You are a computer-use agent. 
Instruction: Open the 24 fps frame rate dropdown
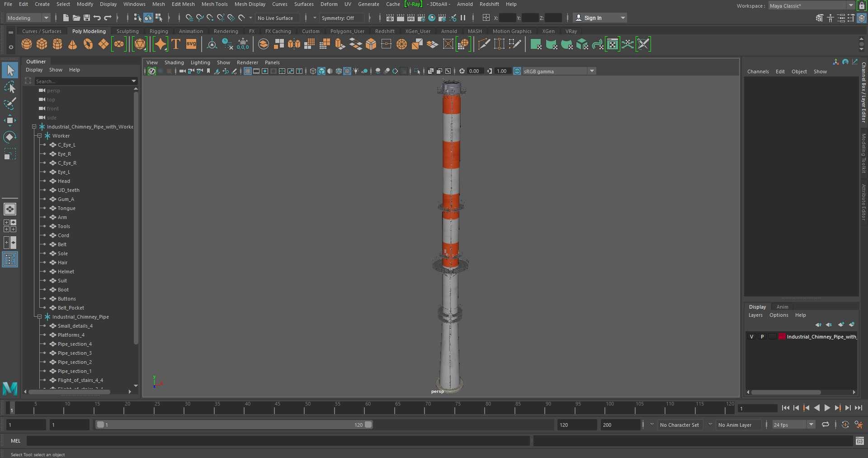793,425
